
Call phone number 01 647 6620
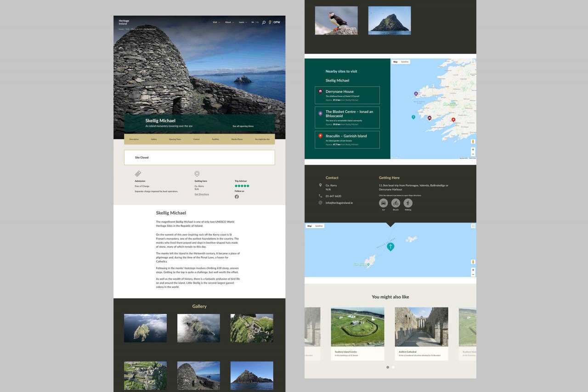[x=334, y=196]
